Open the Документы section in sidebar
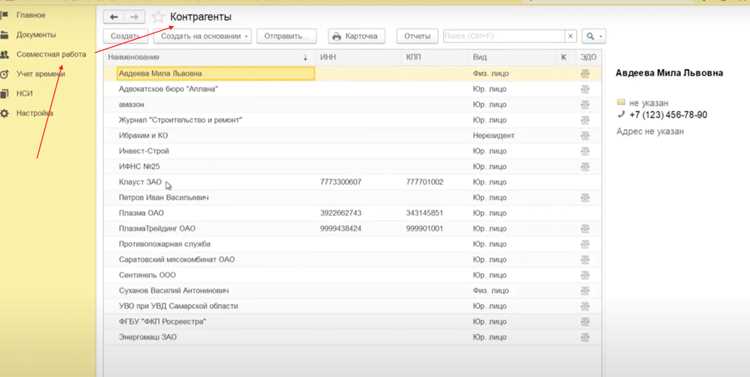The height and width of the screenshot is (377, 750). tap(36, 35)
